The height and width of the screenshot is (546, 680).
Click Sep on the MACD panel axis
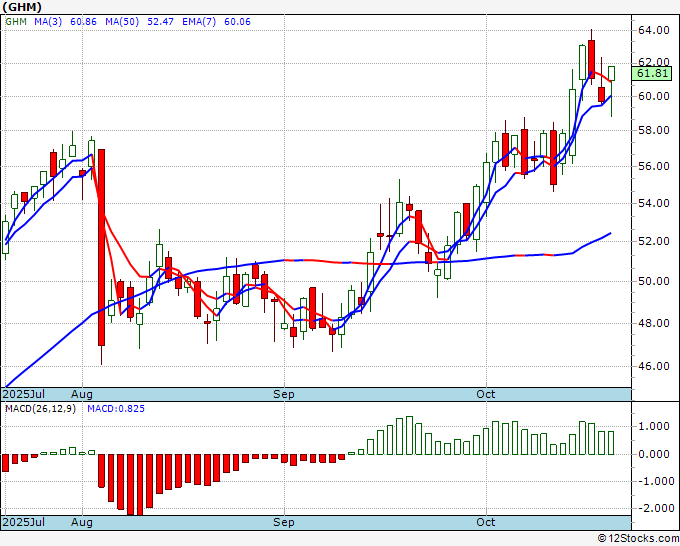click(x=284, y=522)
